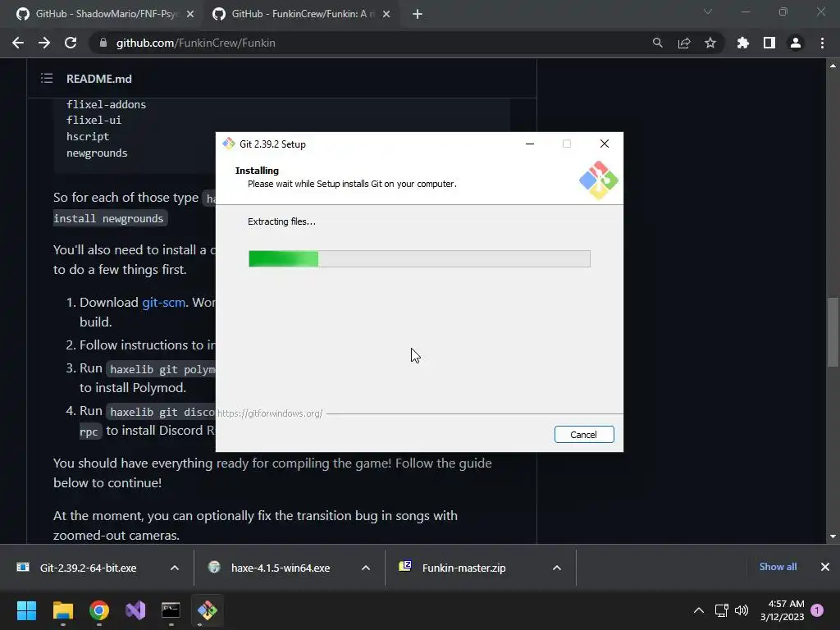Cancel the Git installation
The image size is (840, 630).
584,435
